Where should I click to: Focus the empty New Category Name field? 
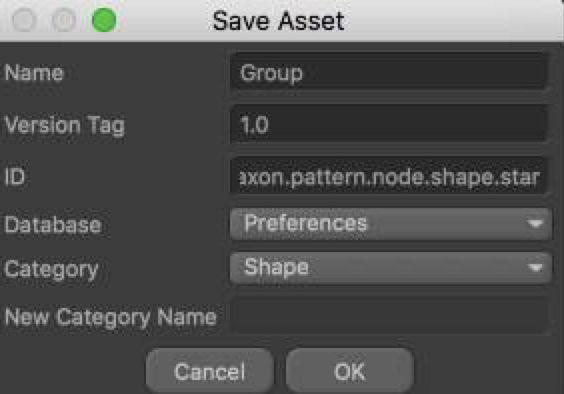pos(390,316)
